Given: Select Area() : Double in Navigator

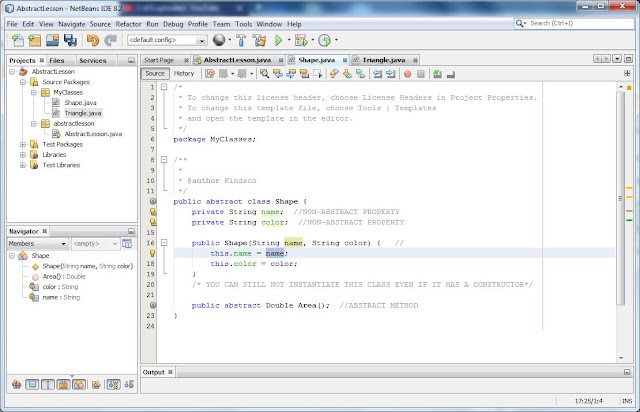Looking at the screenshot, I should pos(64,276).
